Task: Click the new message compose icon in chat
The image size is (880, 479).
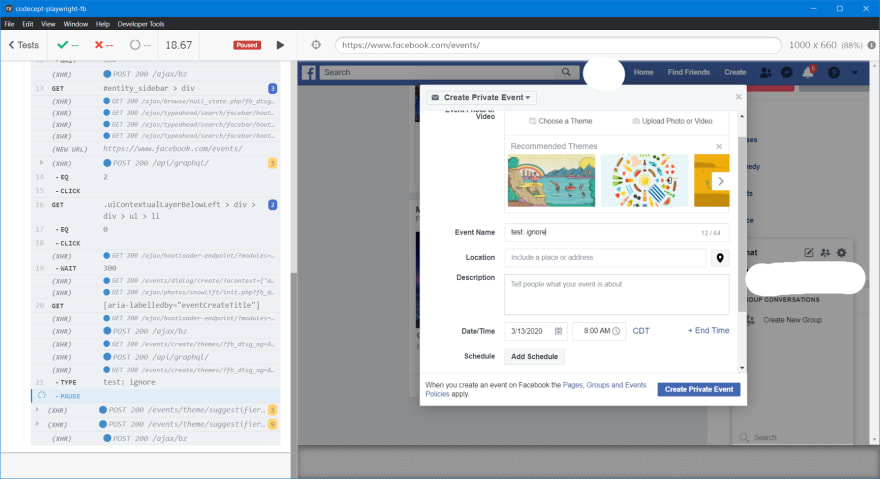Action: (809, 253)
